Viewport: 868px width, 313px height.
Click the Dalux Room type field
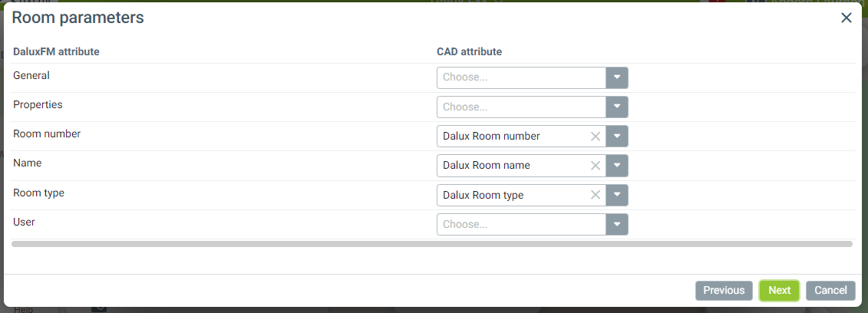[x=510, y=195]
